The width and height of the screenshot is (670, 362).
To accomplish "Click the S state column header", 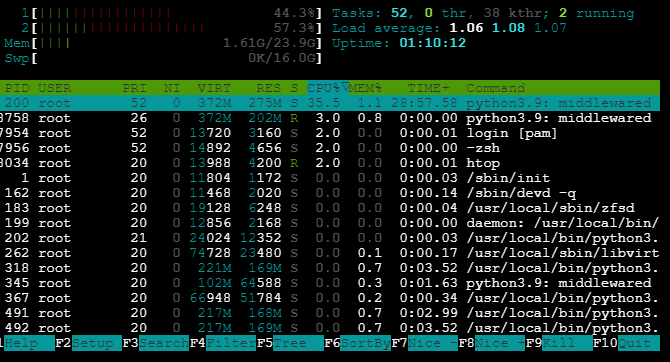I will click(294, 88).
